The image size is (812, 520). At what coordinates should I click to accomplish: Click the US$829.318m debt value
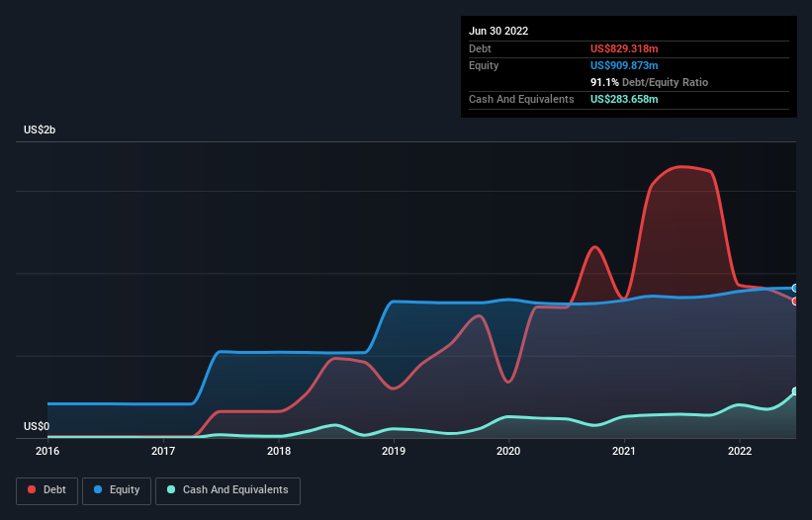624,48
